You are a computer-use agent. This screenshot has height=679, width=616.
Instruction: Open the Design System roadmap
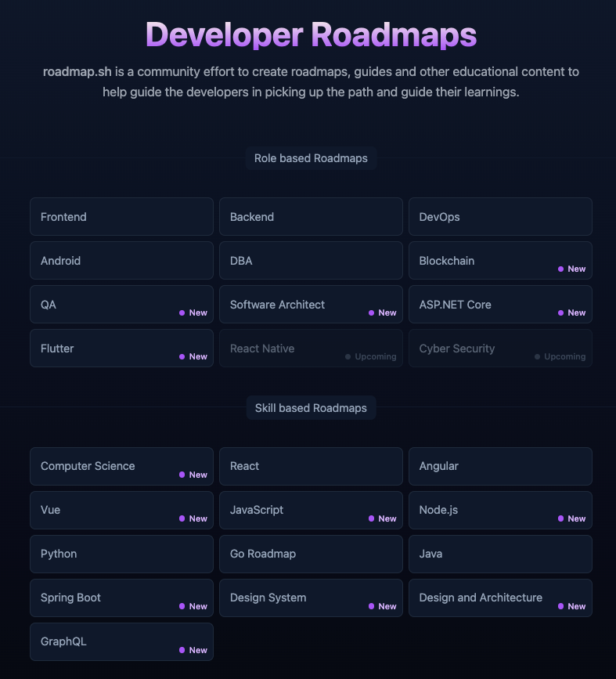click(311, 598)
